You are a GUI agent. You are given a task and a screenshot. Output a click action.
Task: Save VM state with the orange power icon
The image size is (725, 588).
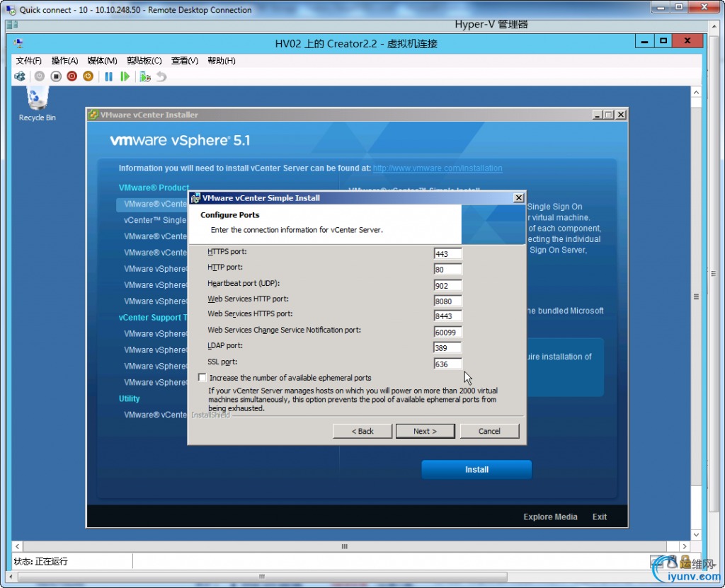(x=88, y=76)
